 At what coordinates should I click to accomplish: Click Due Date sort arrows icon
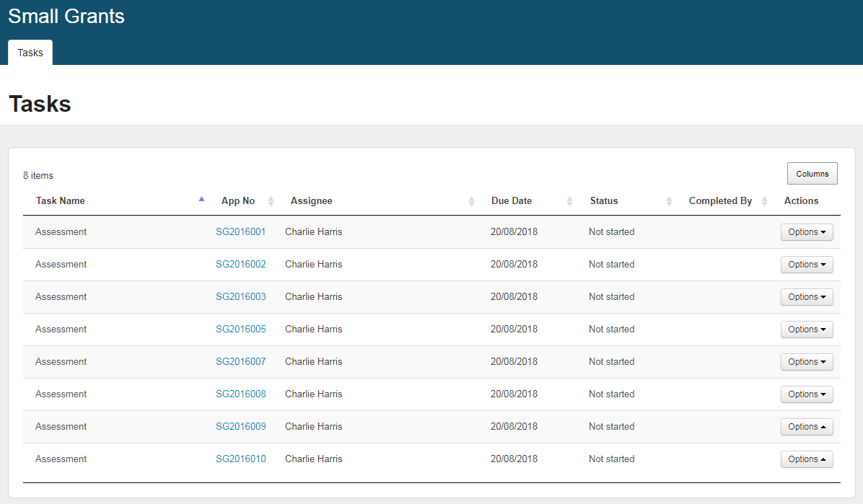569,201
